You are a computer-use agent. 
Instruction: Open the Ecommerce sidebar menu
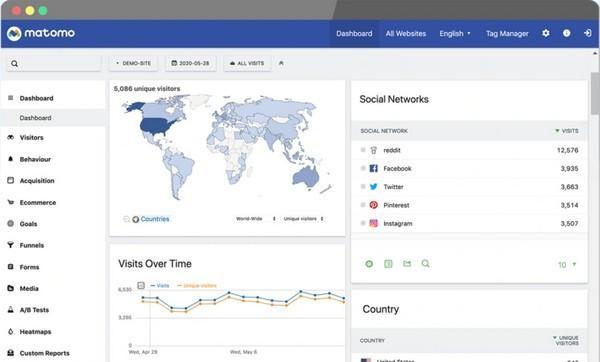tap(38, 202)
